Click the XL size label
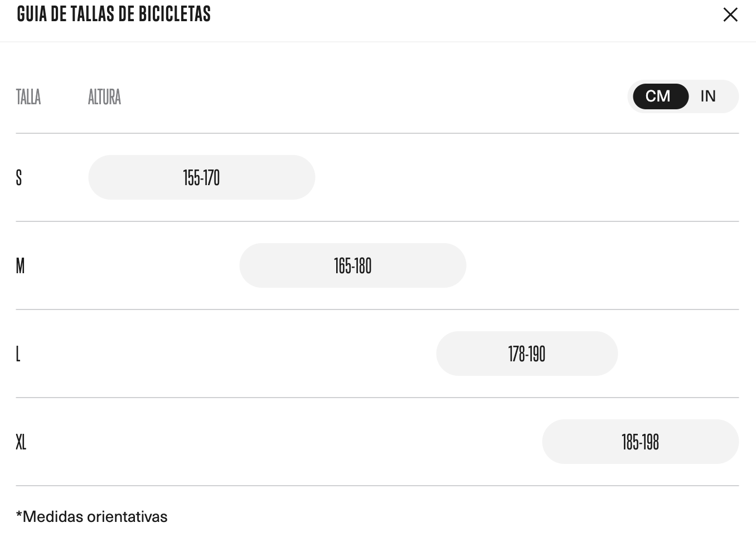The width and height of the screenshot is (756, 542). coord(21,442)
